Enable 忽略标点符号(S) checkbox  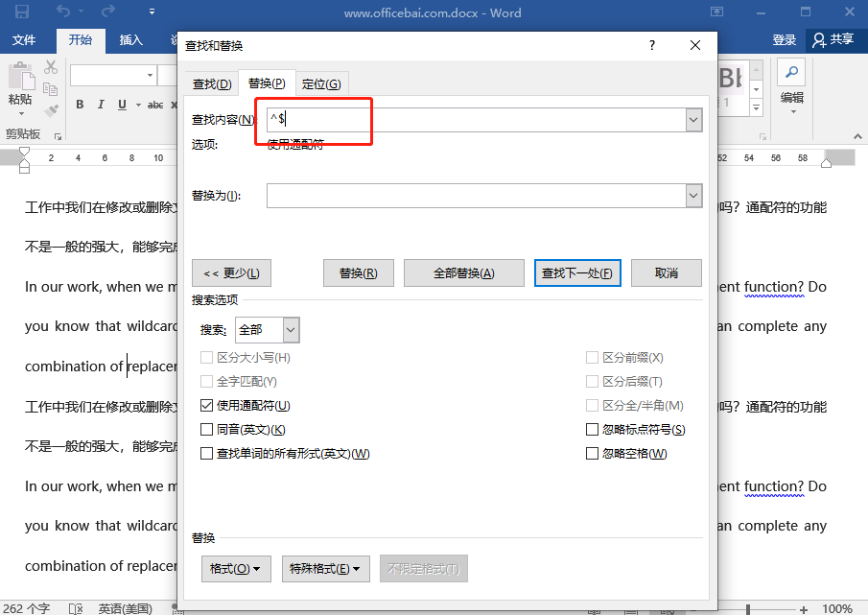coord(592,430)
